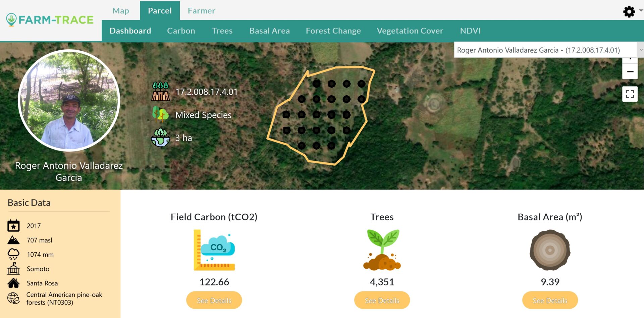Select the Parcel tab
The image size is (644, 318).
pyautogui.click(x=160, y=11)
